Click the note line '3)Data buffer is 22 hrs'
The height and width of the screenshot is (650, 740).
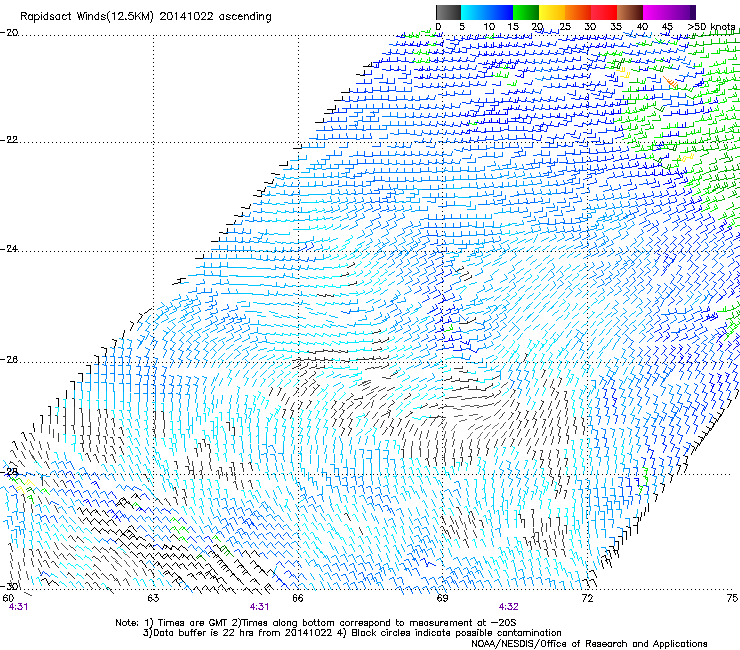coord(353,633)
